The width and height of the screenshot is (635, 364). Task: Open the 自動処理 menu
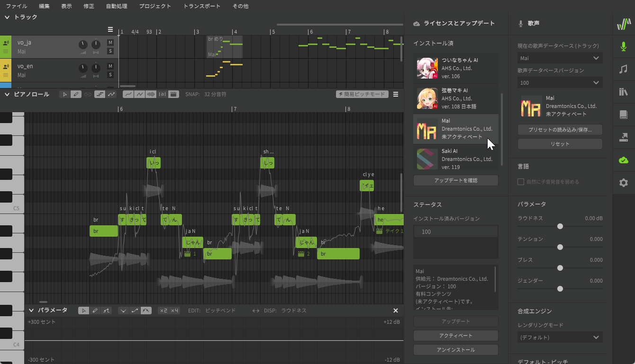point(117,6)
